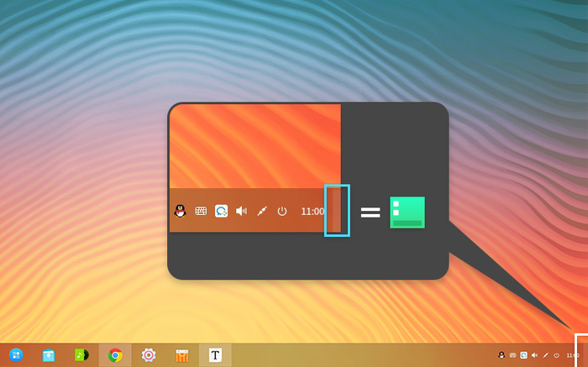Click the QQ penguin in the taskbar tray
Image resolution: width=588 pixels, height=367 pixels.
[x=501, y=355]
